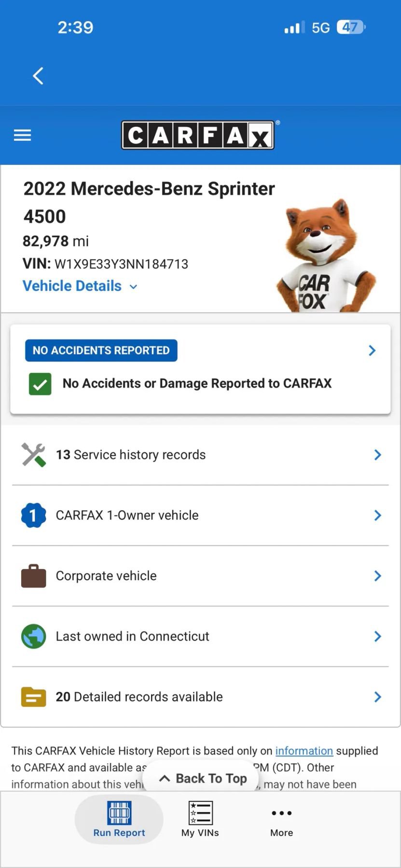Click the information hyperlink
Screen dimensions: 401x868
(x=304, y=751)
